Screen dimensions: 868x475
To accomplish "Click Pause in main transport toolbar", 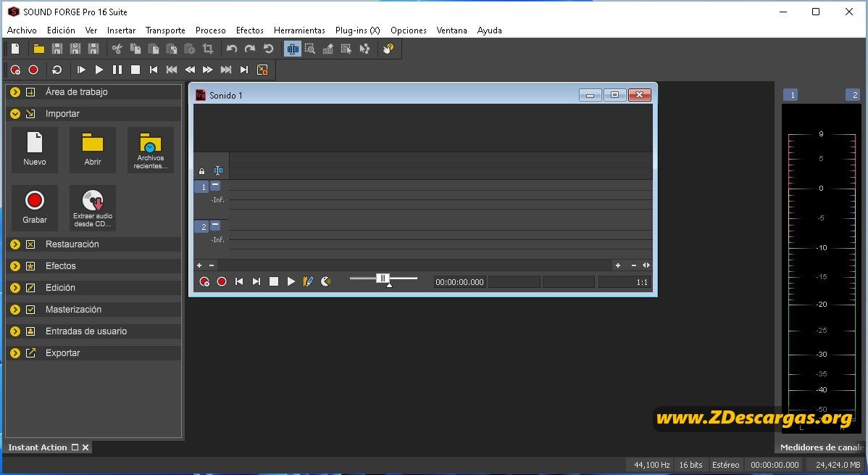I will click(117, 70).
